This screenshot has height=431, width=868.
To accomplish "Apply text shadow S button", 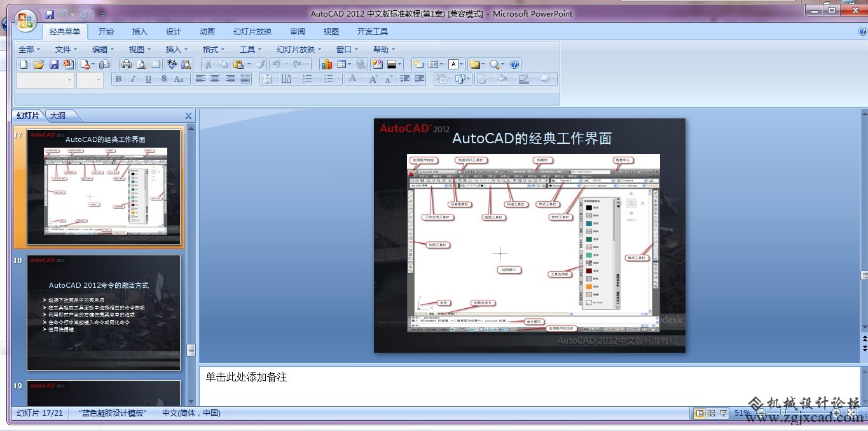I will point(163,79).
